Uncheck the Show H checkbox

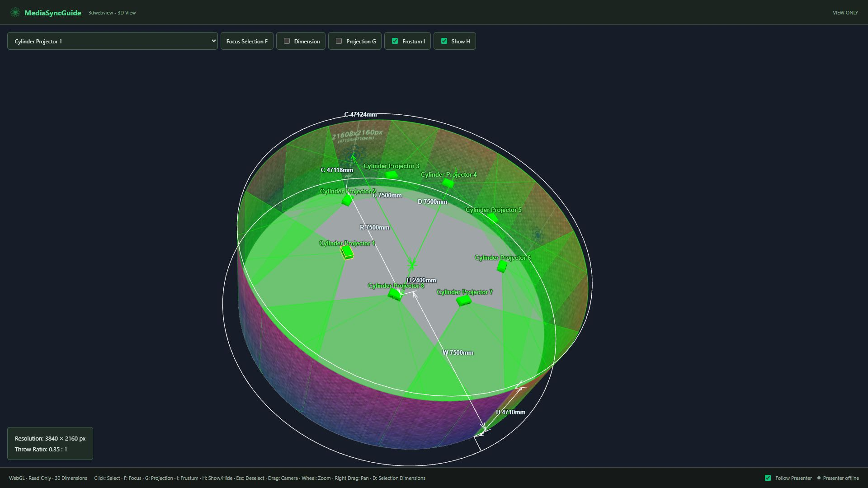(x=444, y=41)
